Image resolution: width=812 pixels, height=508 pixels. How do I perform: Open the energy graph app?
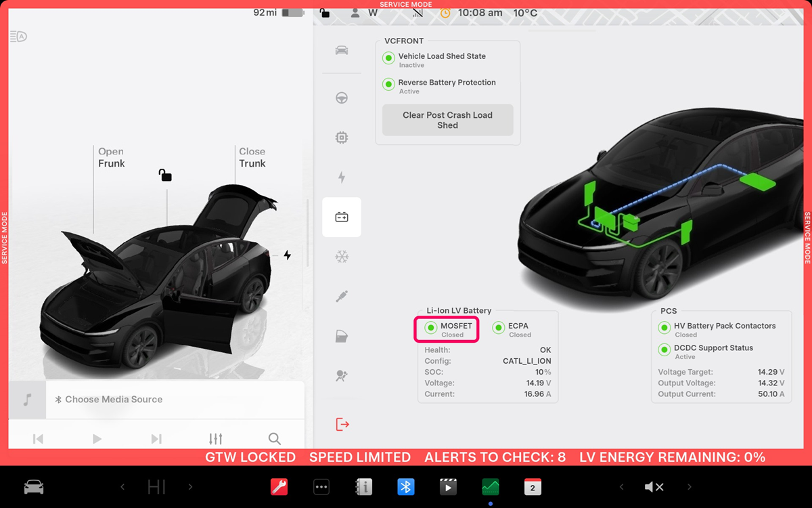click(x=490, y=487)
